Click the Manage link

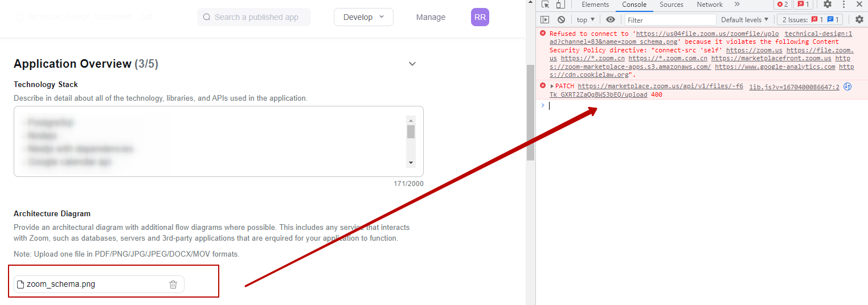click(431, 17)
